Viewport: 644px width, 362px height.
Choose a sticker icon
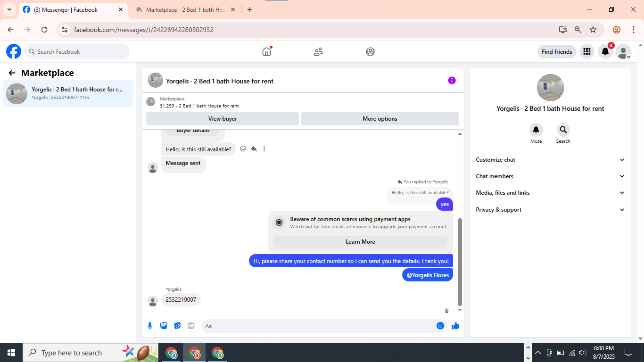click(x=177, y=326)
